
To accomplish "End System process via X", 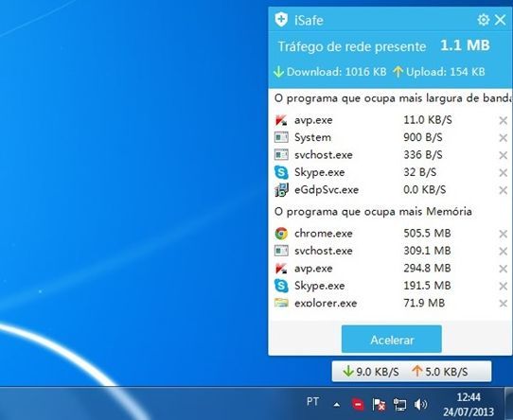I will pos(503,138).
